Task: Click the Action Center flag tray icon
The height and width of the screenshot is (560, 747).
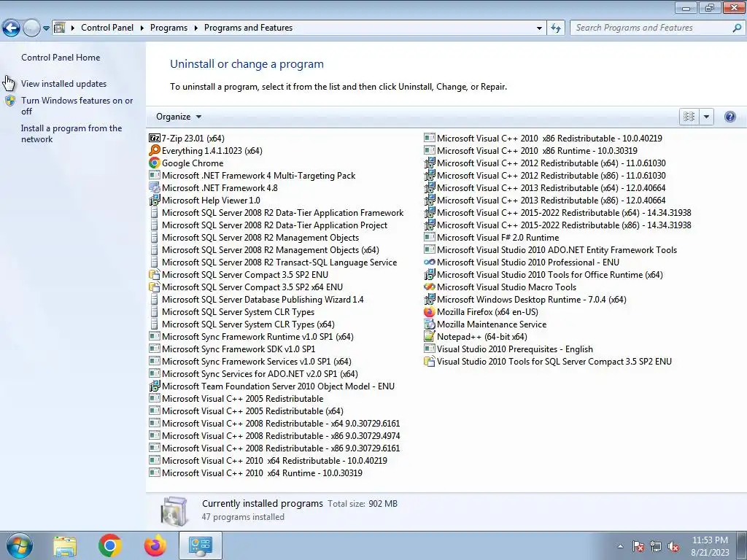Action: (638, 546)
